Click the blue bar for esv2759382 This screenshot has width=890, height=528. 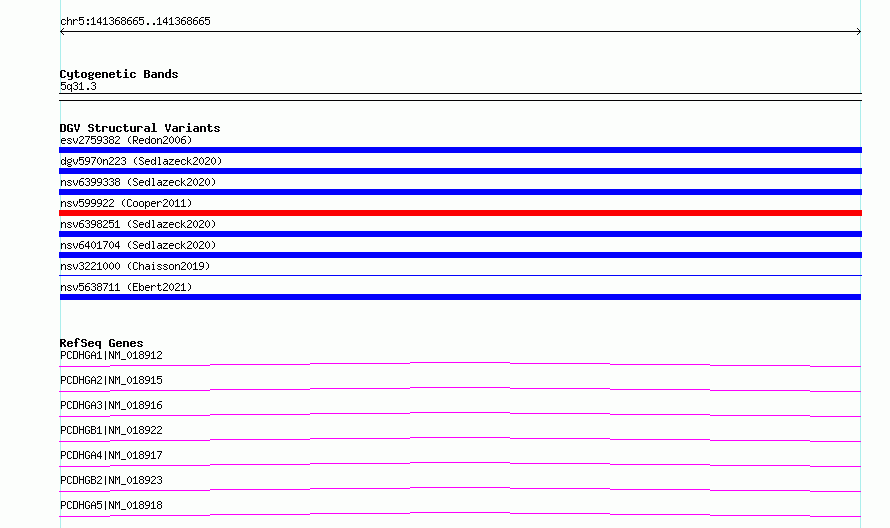[460, 150]
